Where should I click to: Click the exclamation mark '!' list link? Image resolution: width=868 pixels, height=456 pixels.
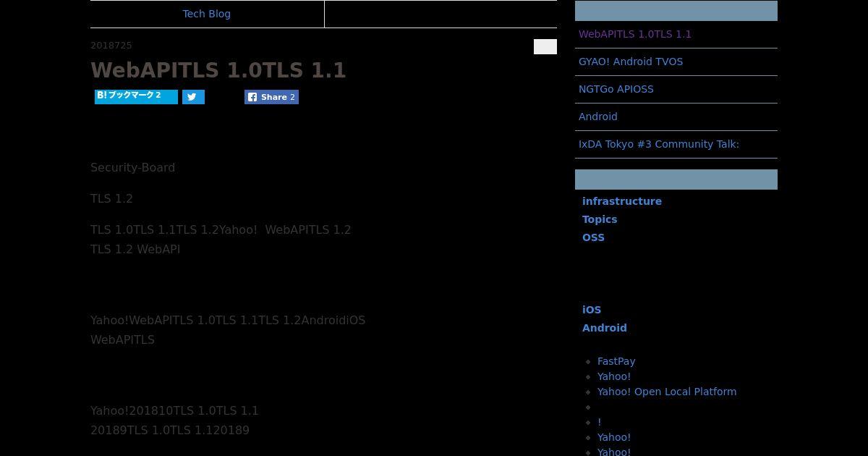(600, 422)
